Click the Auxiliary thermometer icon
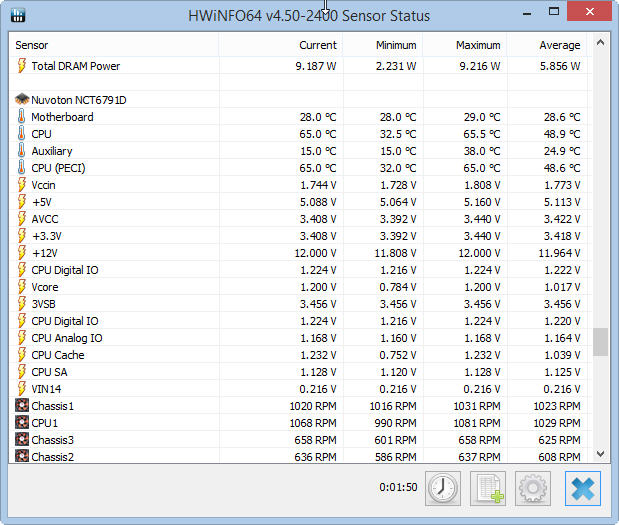 [22, 150]
